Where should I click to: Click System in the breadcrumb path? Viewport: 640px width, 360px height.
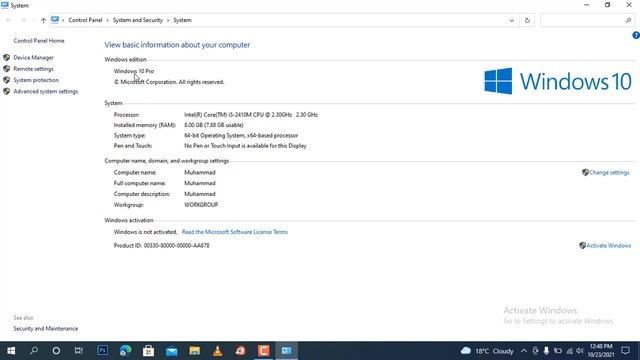(x=182, y=20)
